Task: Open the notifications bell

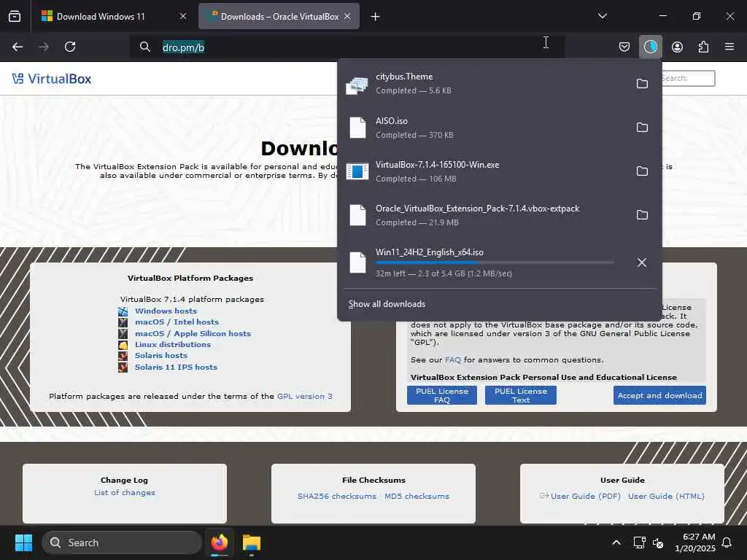Action: (x=727, y=542)
